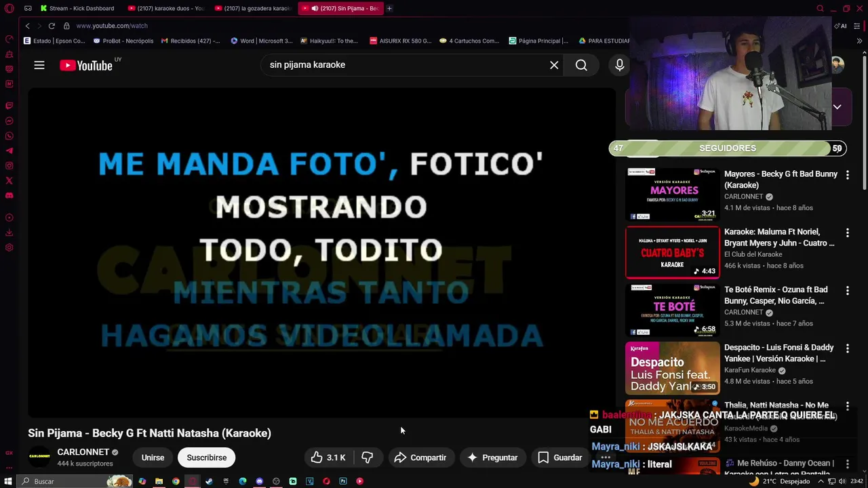This screenshot has width=868, height=488.
Task: View site info via padlock icon
Action: 66,26
